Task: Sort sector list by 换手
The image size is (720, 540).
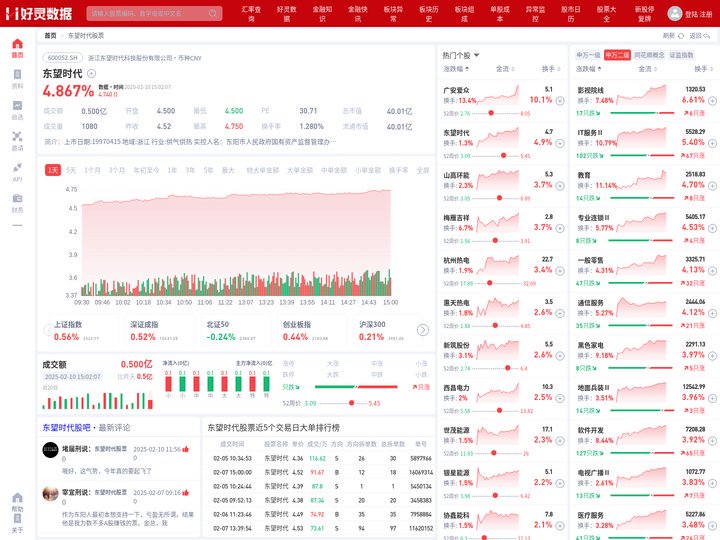Action: point(703,69)
